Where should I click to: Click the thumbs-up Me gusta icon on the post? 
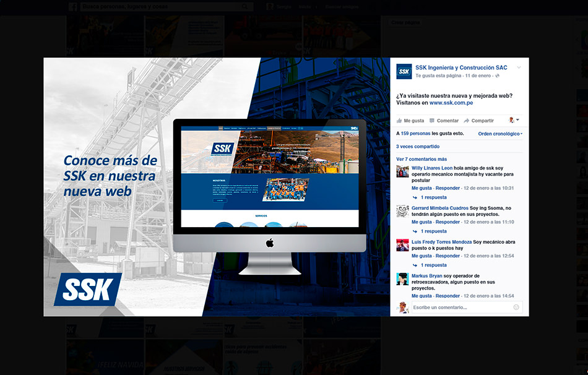(x=399, y=121)
